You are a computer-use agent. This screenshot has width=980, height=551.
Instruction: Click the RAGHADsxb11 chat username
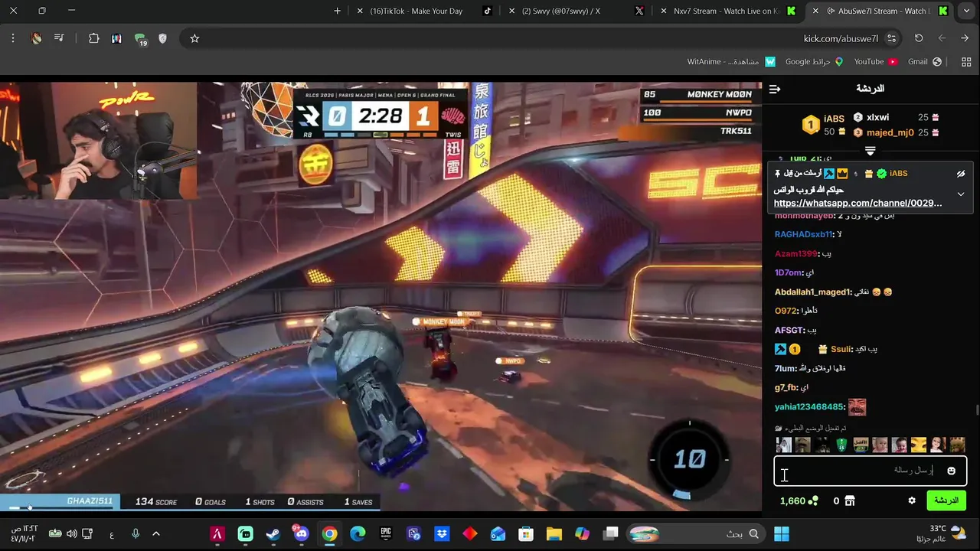(804, 234)
